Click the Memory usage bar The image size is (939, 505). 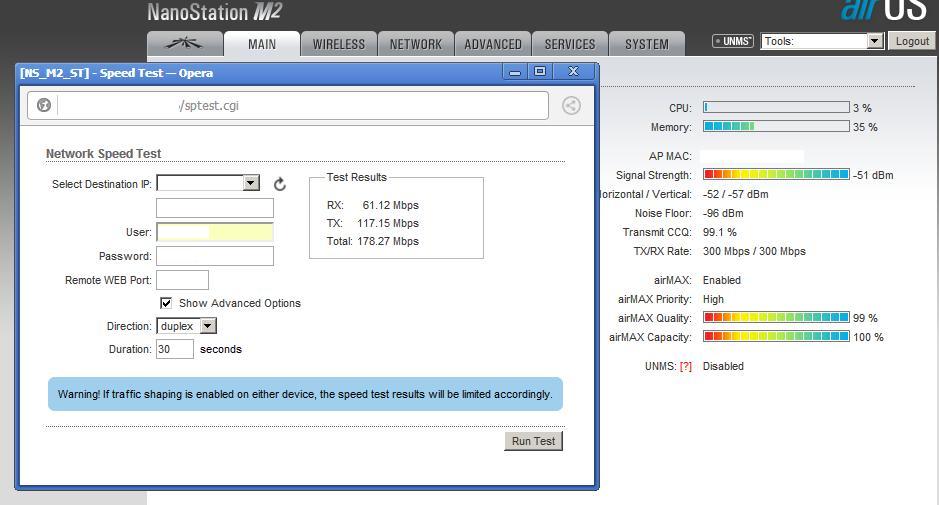776,126
